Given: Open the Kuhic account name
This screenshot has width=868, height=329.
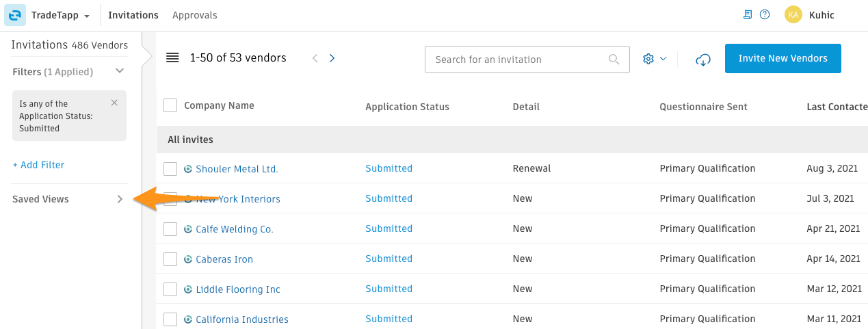Looking at the screenshot, I should [821, 15].
